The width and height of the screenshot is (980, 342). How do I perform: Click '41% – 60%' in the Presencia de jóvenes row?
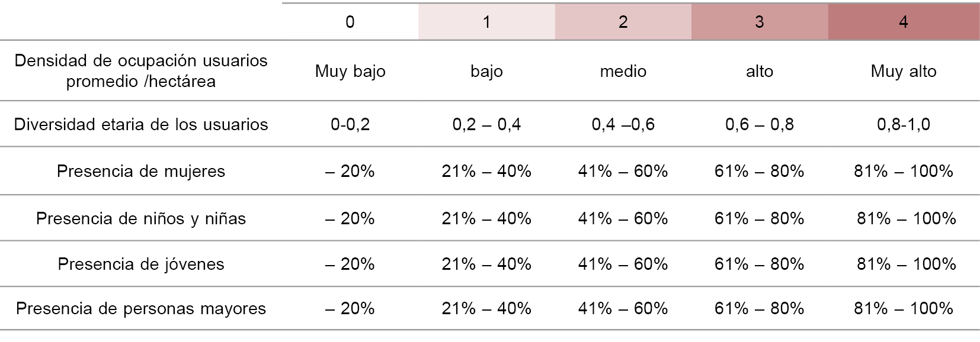point(623,264)
